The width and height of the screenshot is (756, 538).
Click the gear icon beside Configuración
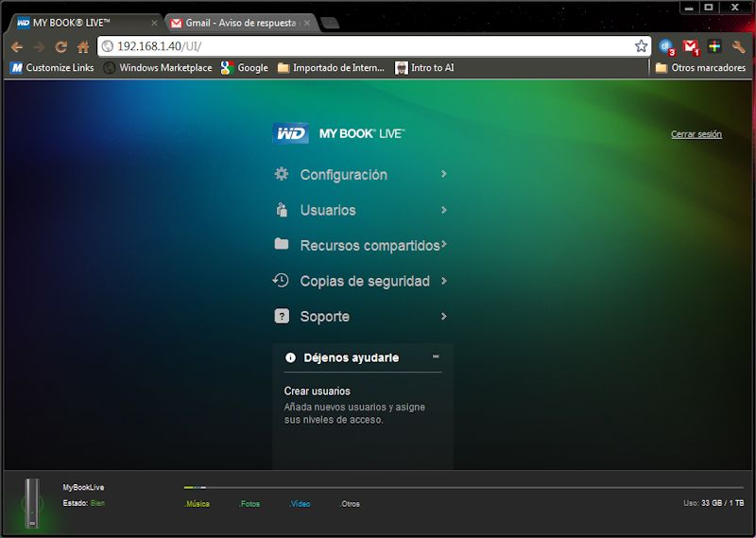(282, 174)
